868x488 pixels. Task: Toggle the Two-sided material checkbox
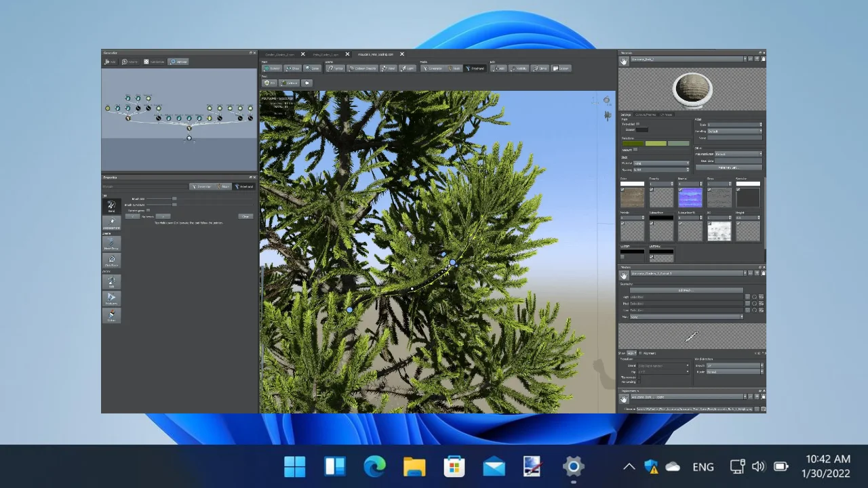[x=638, y=124]
